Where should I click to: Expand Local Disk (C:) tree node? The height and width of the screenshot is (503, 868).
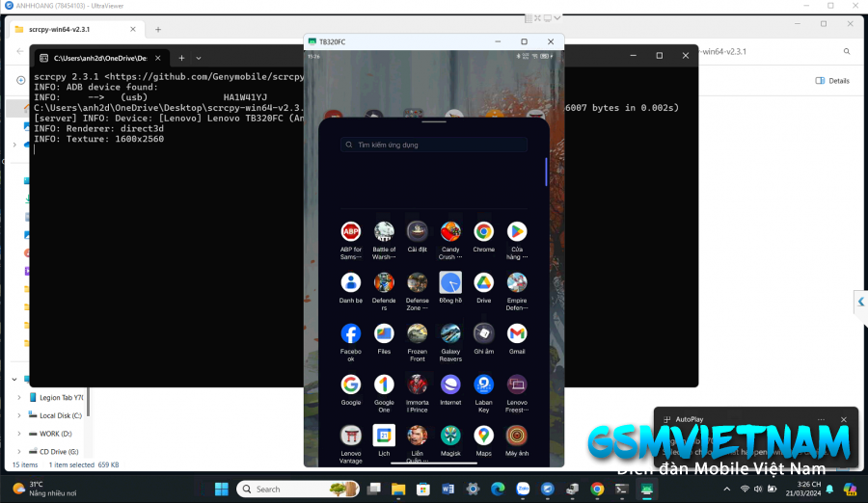pos(19,415)
